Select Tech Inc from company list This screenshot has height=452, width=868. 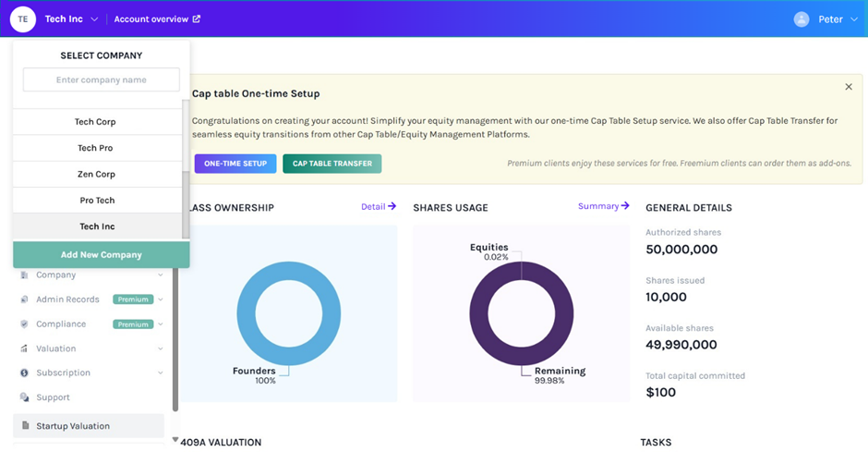(x=98, y=226)
